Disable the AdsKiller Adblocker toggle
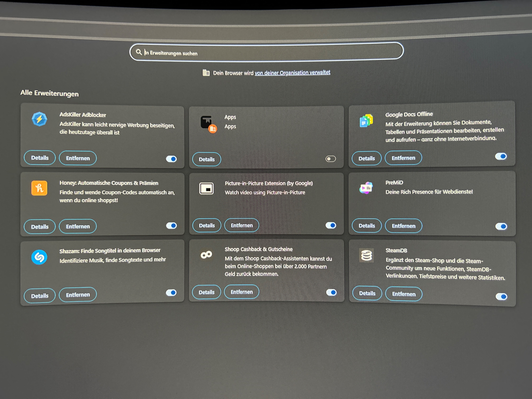532x399 pixels. (172, 159)
